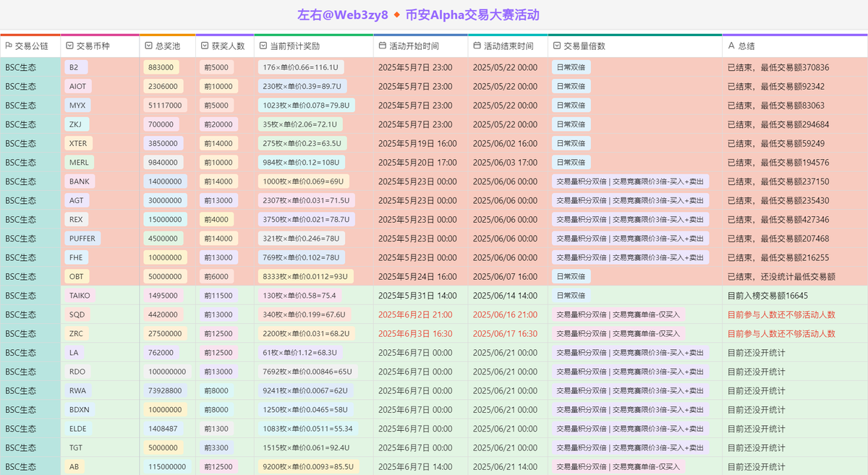Click the flag icon beside 交易公链 header
868x475 pixels.
(x=9, y=46)
